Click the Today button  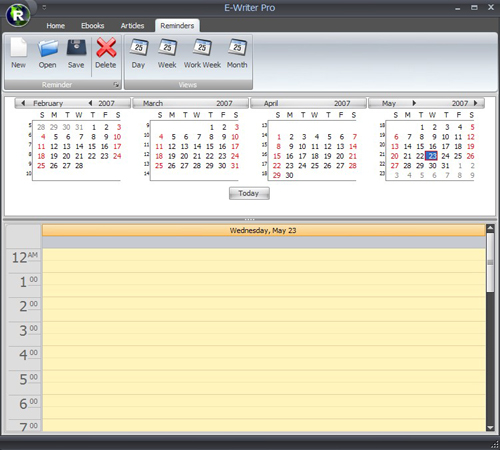[x=249, y=193]
